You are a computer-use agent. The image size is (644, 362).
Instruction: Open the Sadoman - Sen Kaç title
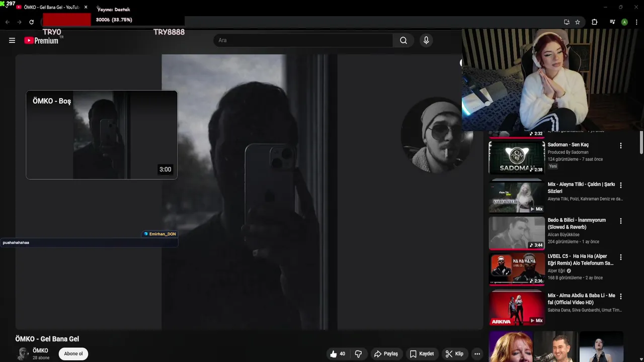pyautogui.click(x=568, y=145)
